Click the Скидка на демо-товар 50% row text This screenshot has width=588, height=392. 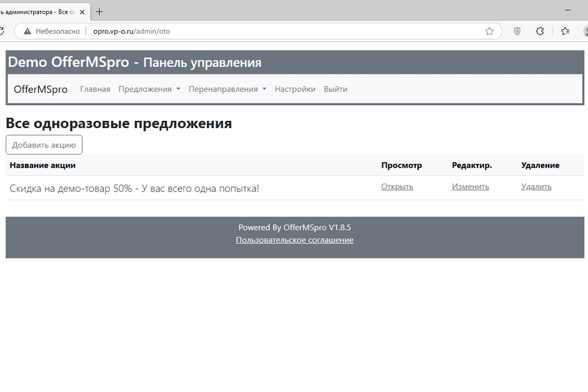(x=134, y=188)
